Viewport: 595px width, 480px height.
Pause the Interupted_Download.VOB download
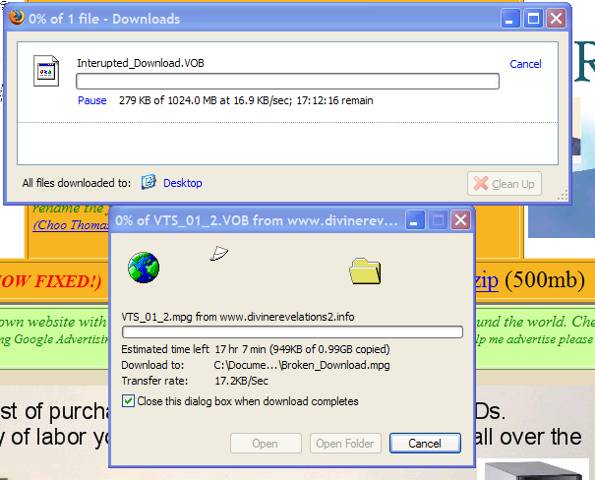pos(92,100)
